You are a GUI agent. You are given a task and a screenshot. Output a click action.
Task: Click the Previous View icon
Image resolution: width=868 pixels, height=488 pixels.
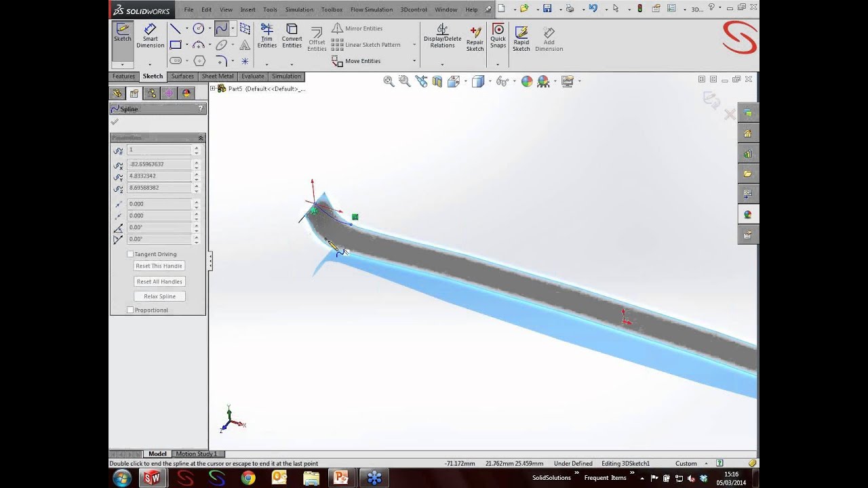click(x=421, y=81)
